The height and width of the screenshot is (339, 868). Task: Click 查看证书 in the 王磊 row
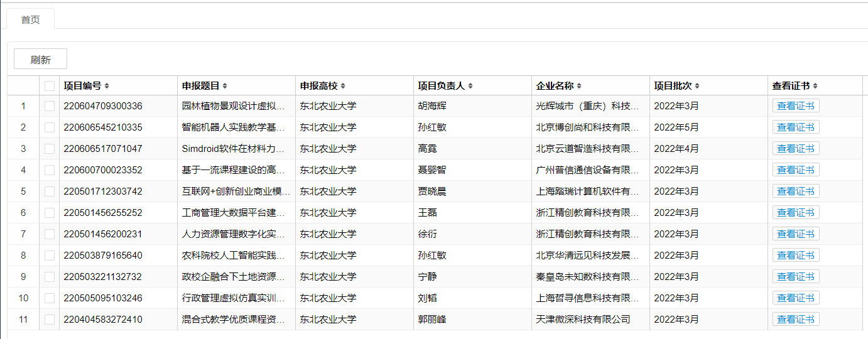(x=795, y=213)
